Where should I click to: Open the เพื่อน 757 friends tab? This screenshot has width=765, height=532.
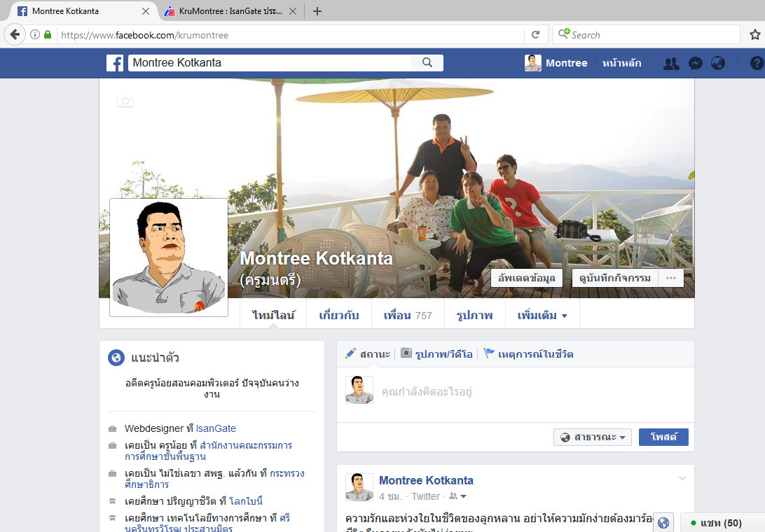pyautogui.click(x=408, y=316)
